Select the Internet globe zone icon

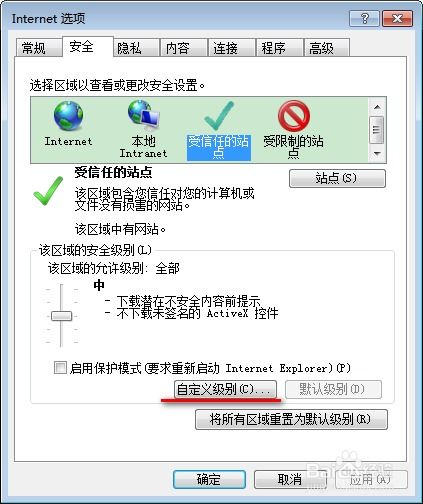coord(68,124)
